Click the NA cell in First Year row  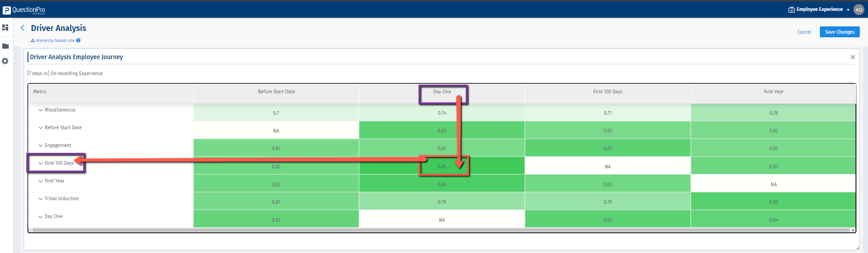[773, 184]
